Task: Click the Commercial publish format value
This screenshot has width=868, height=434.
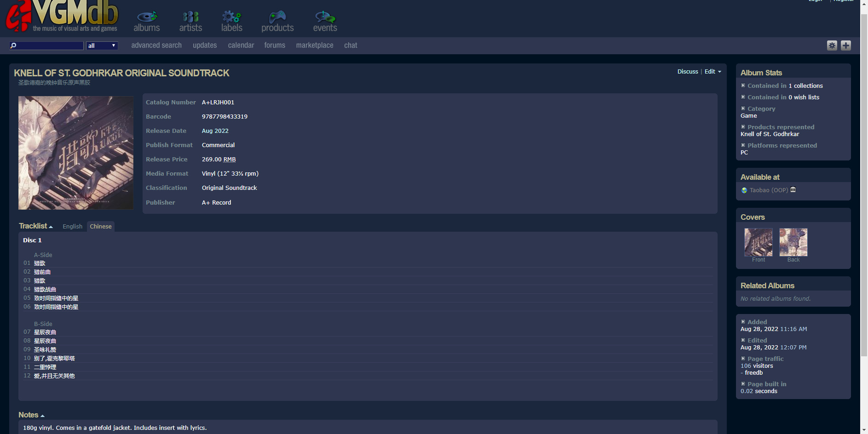Action: pos(218,145)
